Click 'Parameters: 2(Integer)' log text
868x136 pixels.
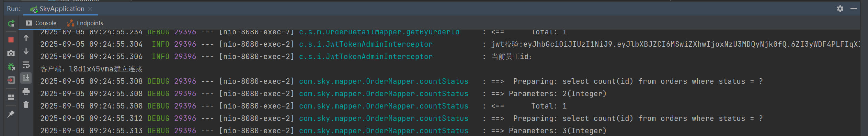click(558, 94)
